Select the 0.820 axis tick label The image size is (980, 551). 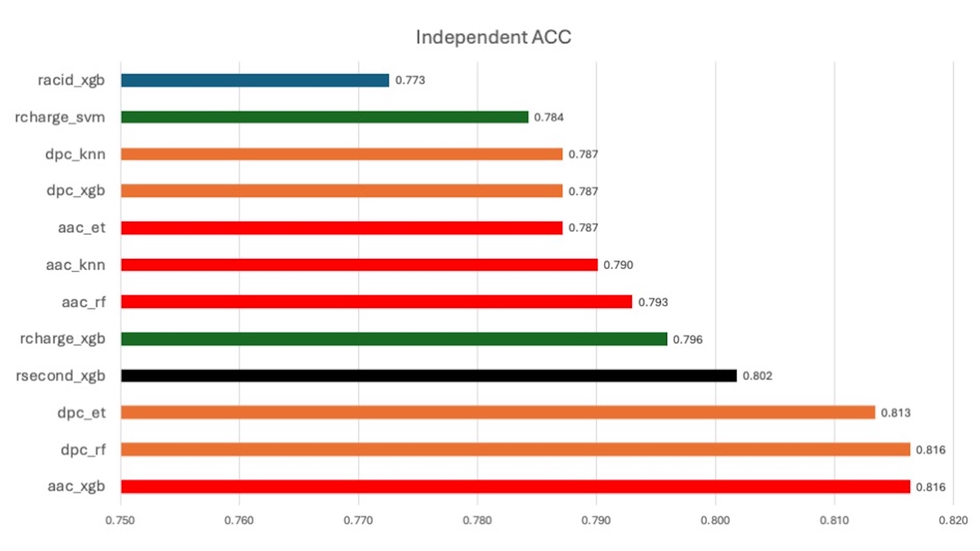tap(953, 520)
